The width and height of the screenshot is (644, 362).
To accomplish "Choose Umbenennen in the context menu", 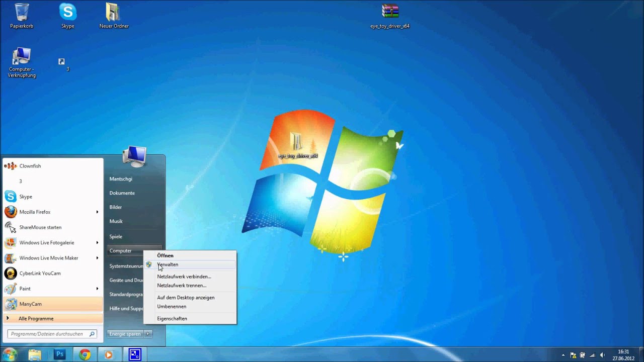I will (190, 307).
